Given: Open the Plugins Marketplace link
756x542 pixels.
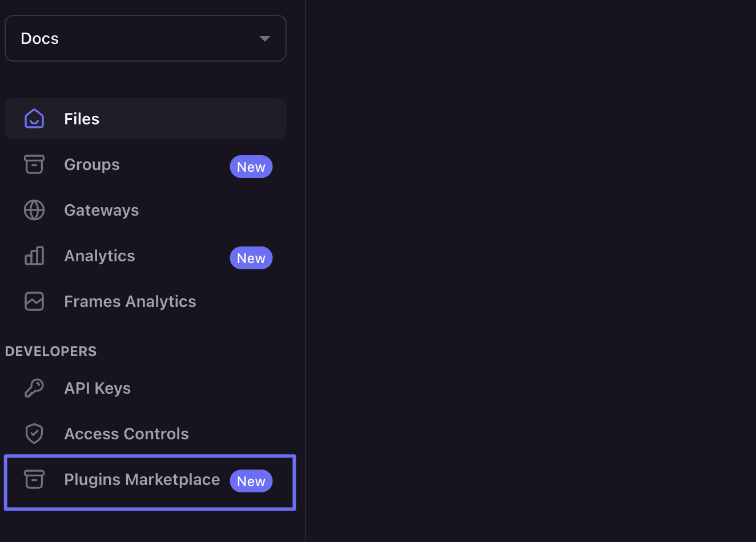Looking at the screenshot, I should click(142, 479).
